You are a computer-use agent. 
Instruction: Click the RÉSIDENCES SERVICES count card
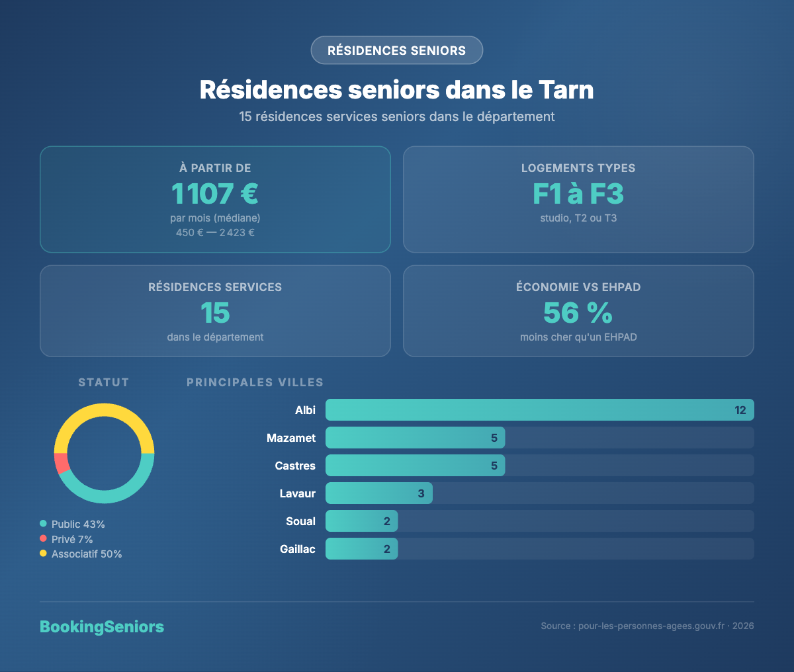[x=215, y=311]
